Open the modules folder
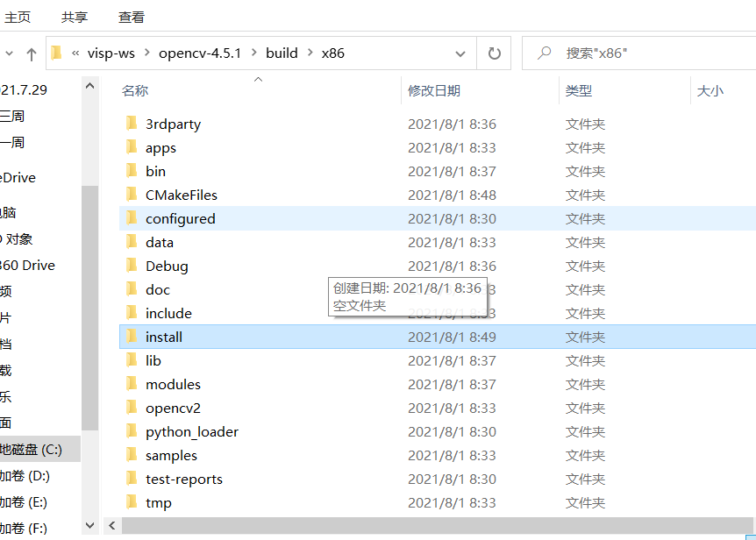The height and width of the screenshot is (540, 756). 173,384
